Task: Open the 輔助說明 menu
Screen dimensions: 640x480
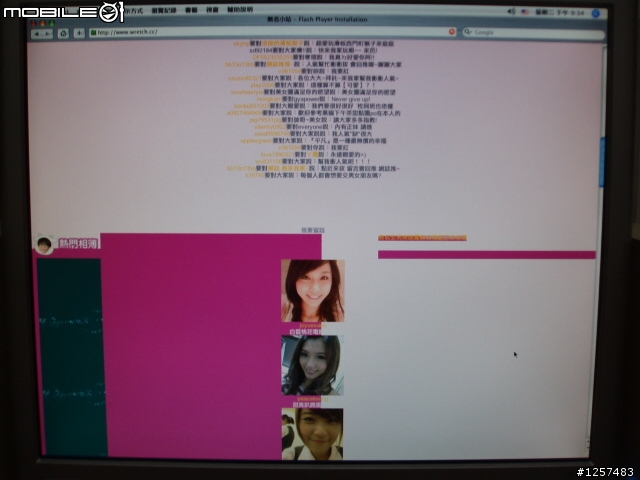Action: pos(240,9)
